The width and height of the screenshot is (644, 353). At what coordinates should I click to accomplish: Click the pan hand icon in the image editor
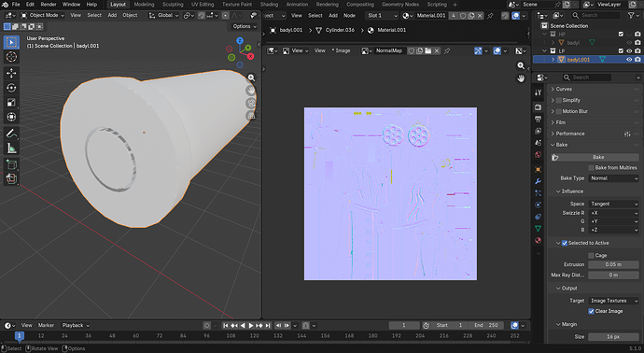[x=521, y=78]
